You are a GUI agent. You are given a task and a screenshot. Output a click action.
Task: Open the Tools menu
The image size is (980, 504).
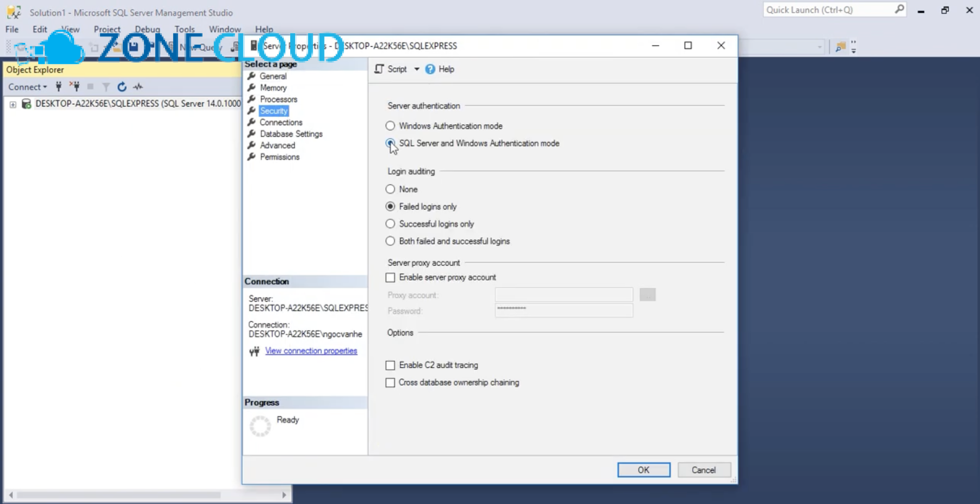click(x=185, y=29)
